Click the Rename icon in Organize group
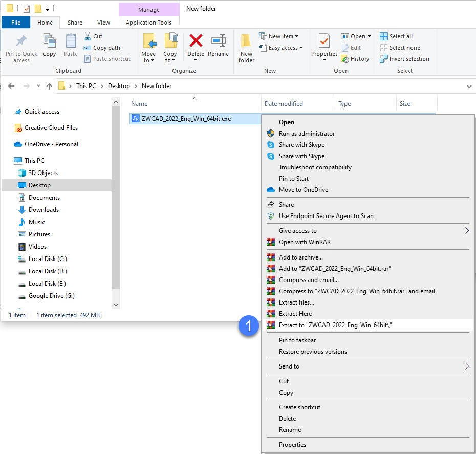This screenshot has width=476, height=454. [x=218, y=40]
